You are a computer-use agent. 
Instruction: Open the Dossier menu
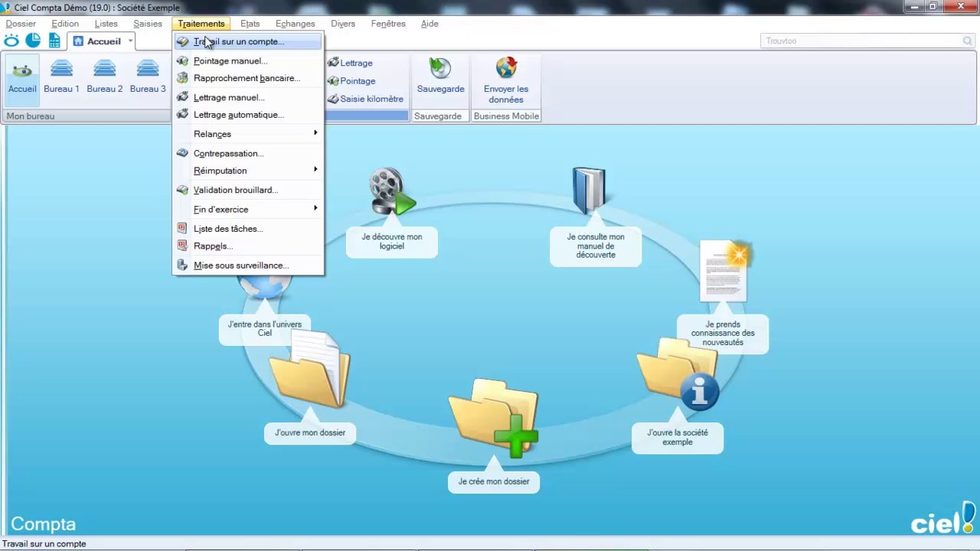21,24
